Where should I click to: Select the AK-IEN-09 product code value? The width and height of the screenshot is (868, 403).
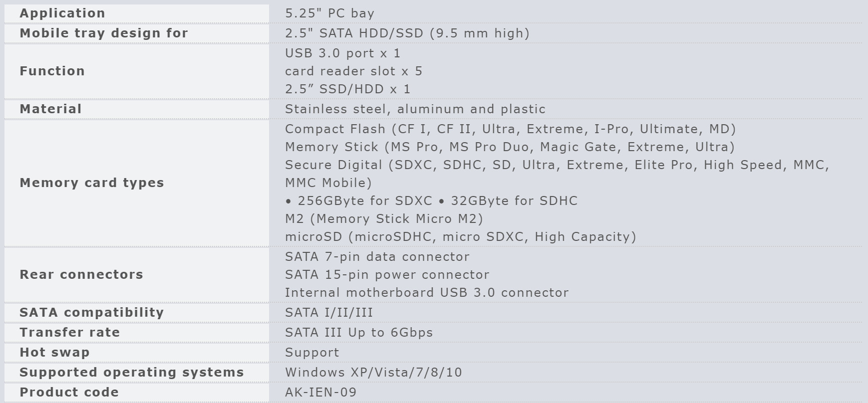click(x=320, y=393)
